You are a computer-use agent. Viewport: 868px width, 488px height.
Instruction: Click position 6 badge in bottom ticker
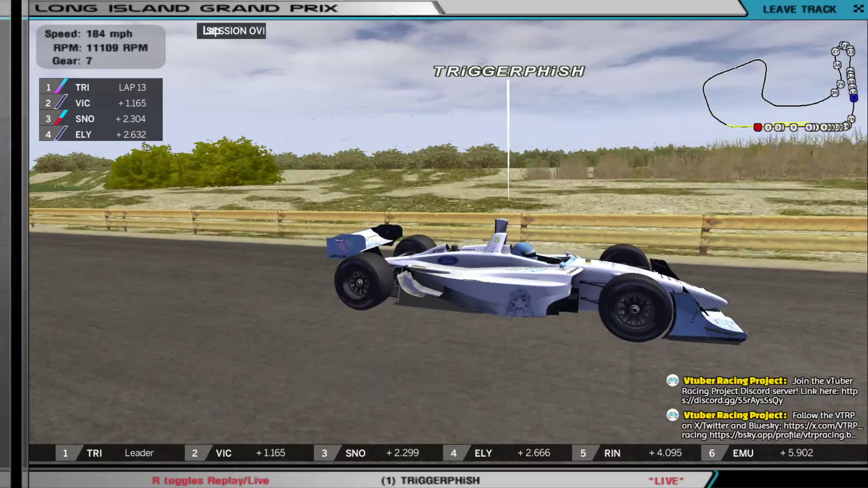click(x=712, y=453)
